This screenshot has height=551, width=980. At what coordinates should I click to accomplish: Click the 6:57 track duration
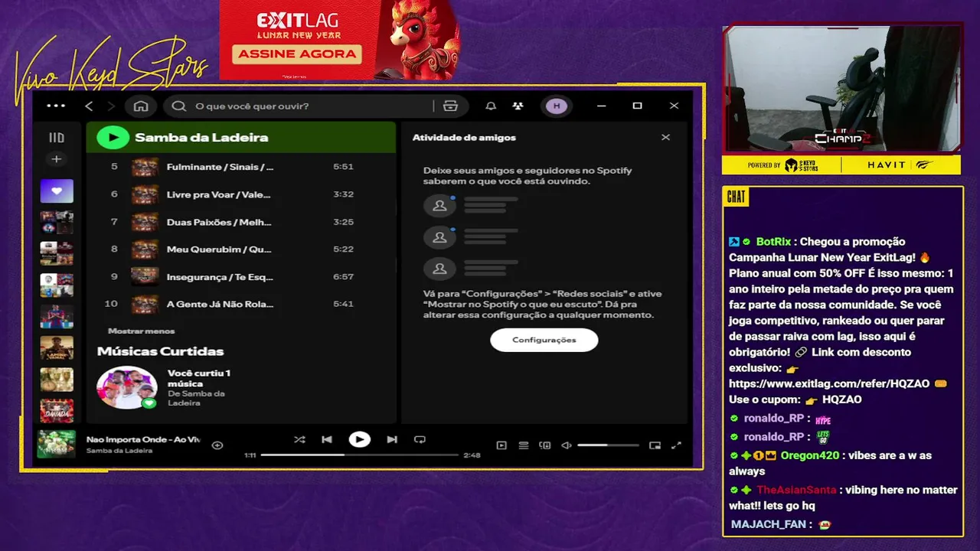click(343, 276)
